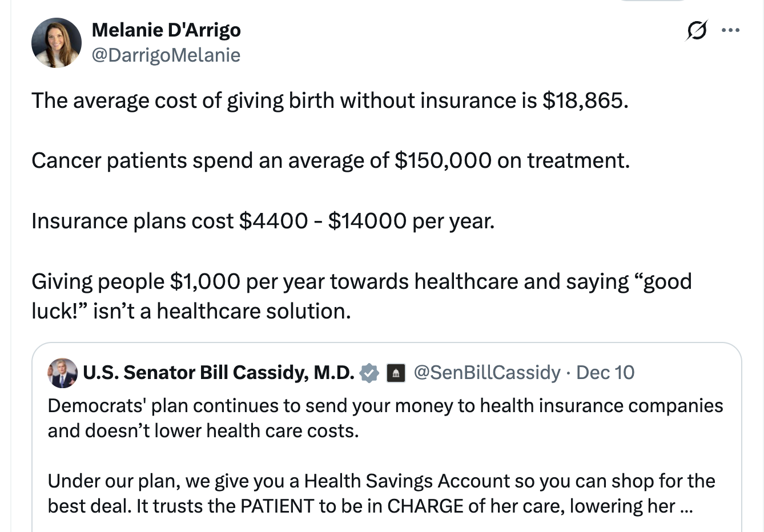Click the cancer patients treatment sentence
The width and height of the screenshot is (764, 532).
tap(330, 161)
